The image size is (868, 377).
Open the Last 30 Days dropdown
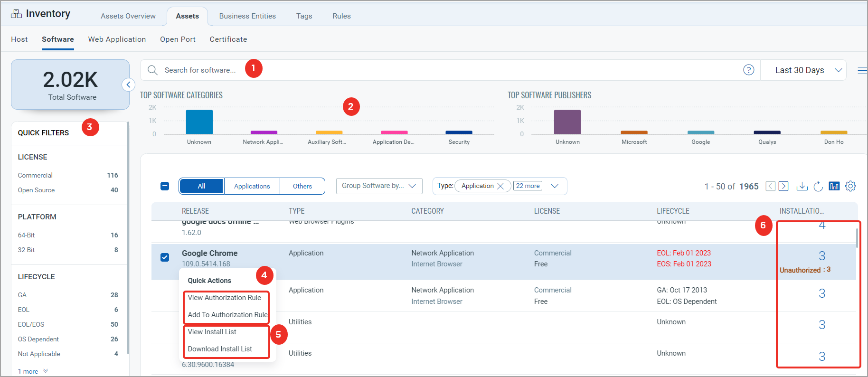[803, 70]
